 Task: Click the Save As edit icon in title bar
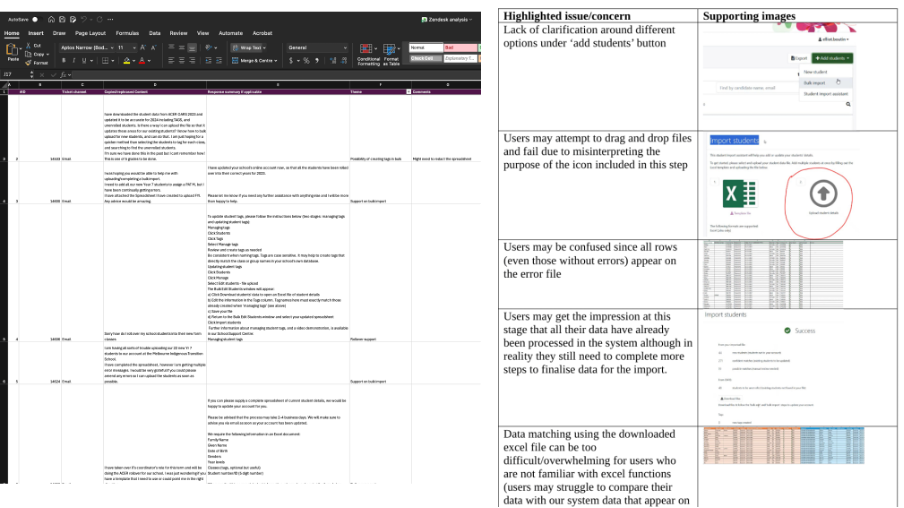(73, 20)
